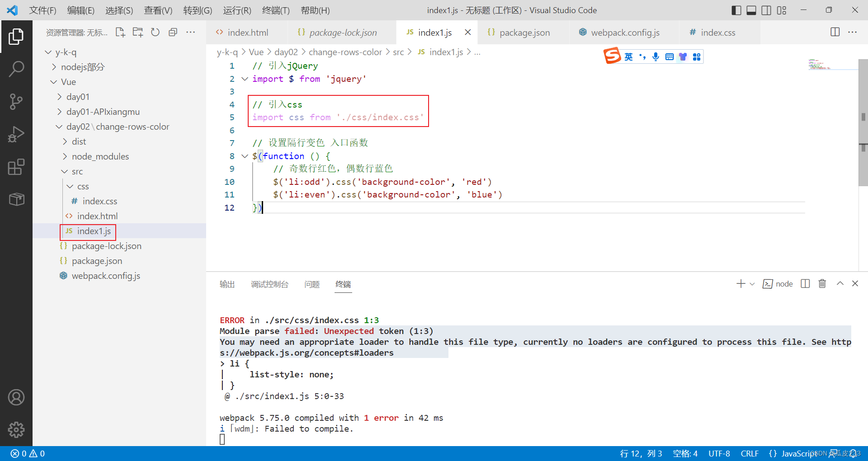Screen dimensions: 868x461
Task: Open the 编辑(E) menu
Action: 80,10
